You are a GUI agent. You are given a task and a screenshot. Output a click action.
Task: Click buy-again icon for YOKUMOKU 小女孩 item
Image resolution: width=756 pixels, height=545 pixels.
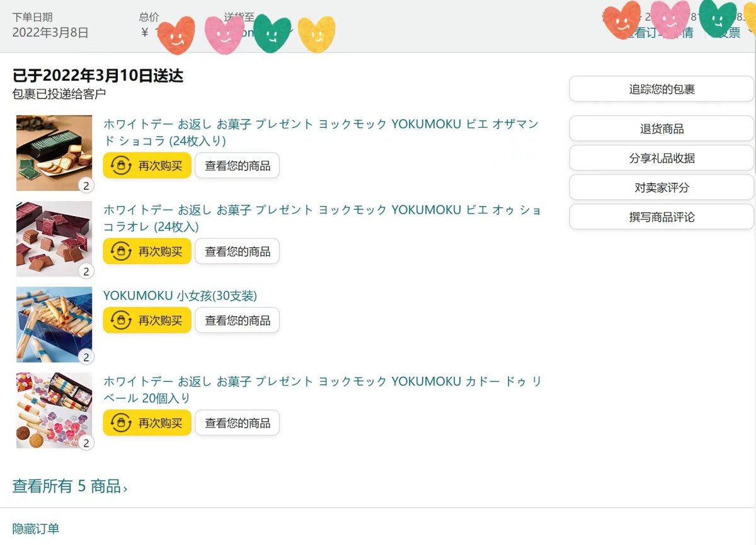coord(120,320)
